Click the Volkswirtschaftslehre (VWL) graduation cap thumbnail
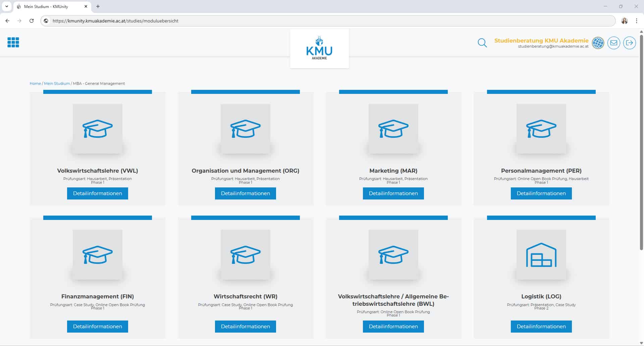Image resolution: width=644 pixels, height=346 pixels. 98,129
